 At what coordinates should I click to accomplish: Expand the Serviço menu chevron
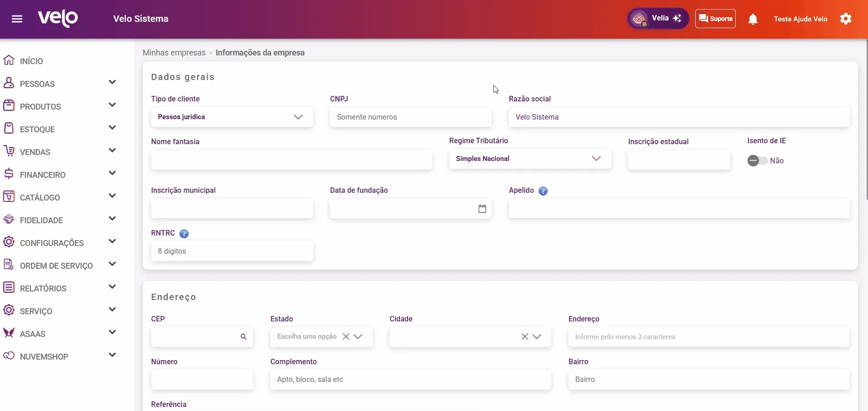coord(112,310)
